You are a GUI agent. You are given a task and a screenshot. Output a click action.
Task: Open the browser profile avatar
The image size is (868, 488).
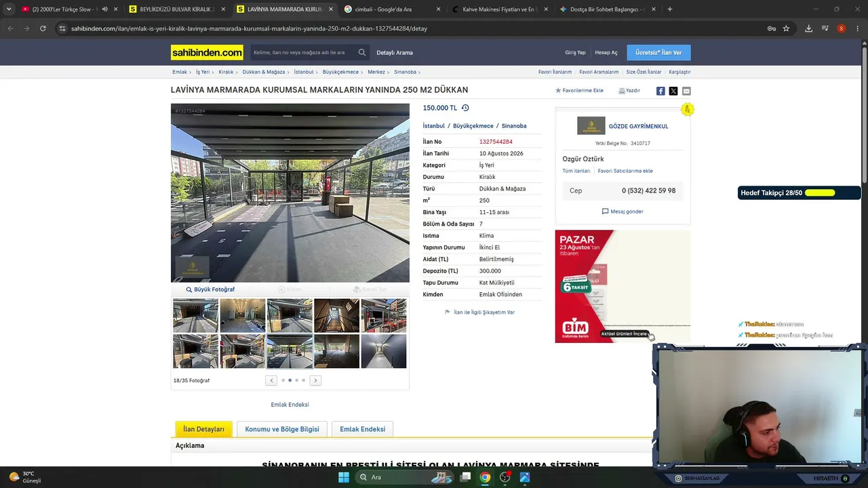tap(842, 28)
